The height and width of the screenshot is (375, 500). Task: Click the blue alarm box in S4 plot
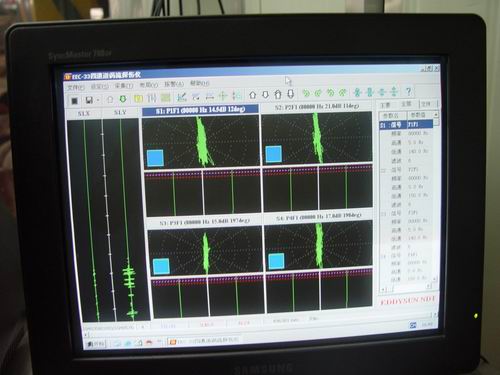click(276, 261)
